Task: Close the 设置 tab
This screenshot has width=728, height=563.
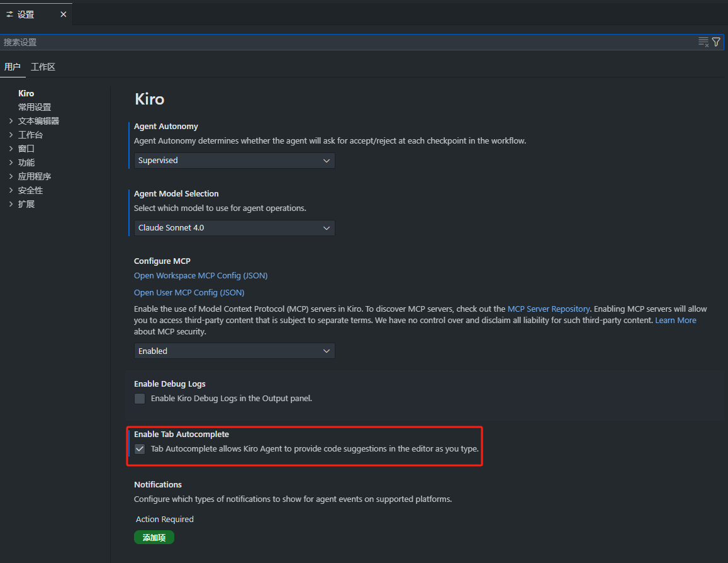Action: (63, 14)
